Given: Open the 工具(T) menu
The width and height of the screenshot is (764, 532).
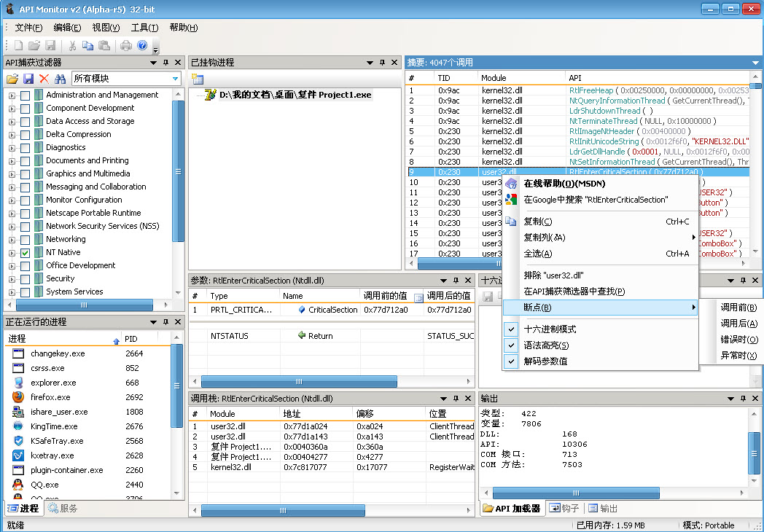Looking at the screenshot, I should [x=144, y=28].
